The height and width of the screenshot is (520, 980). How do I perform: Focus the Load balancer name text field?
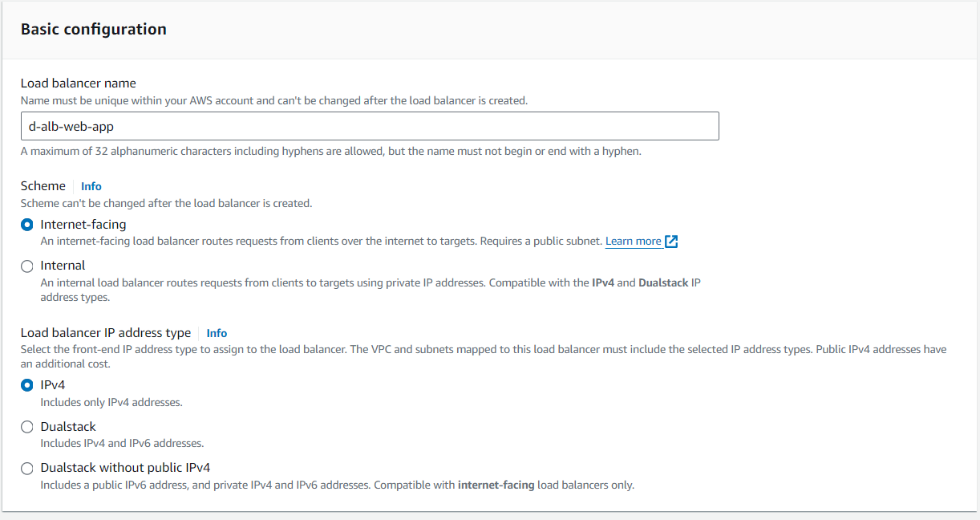(369, 126)
